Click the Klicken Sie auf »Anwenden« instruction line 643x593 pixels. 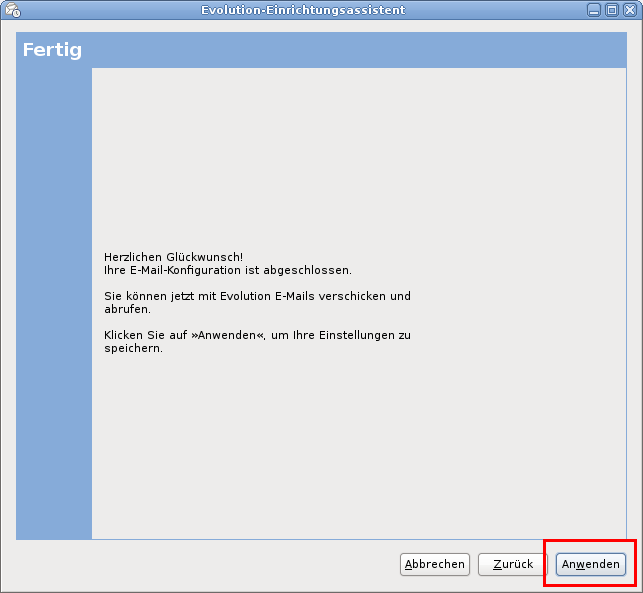[257, 335]
